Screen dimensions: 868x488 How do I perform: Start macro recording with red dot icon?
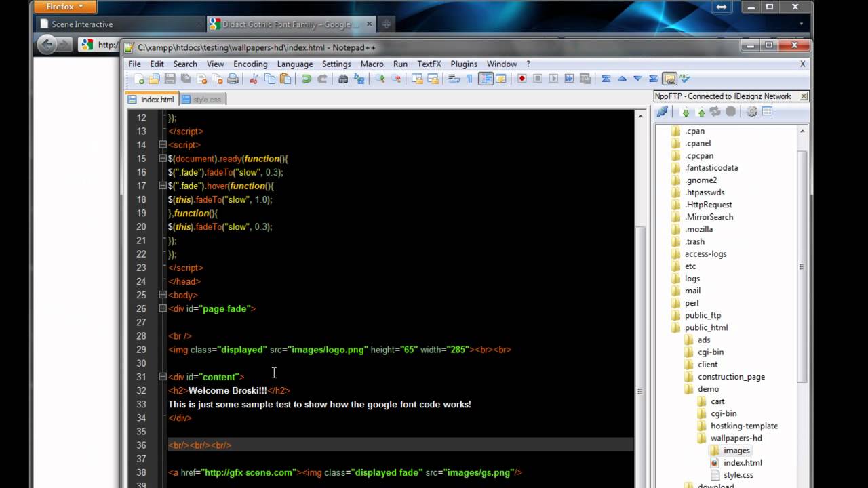tap(522, 79)
